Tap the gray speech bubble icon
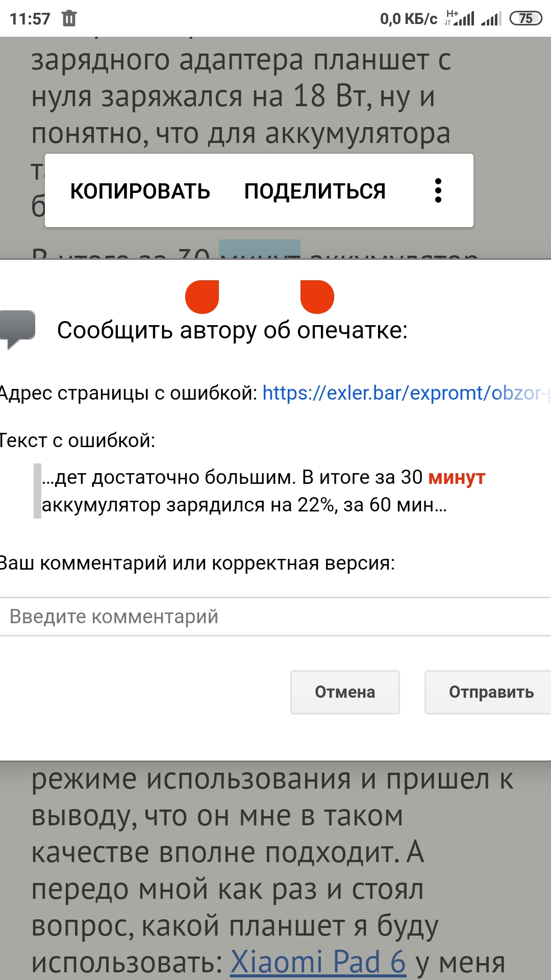The height and width of the screenshot is (980, 551). [x=18, y=328]
